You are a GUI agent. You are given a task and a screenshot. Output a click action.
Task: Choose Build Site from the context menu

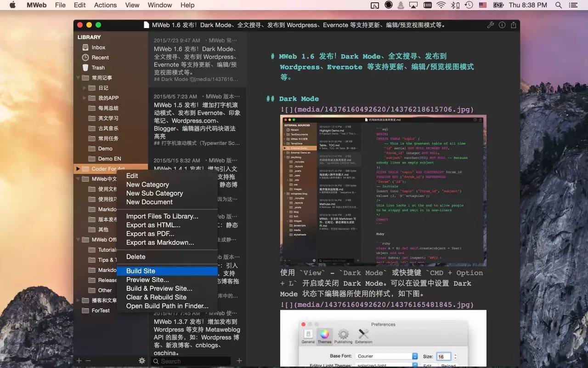[141, 271]
